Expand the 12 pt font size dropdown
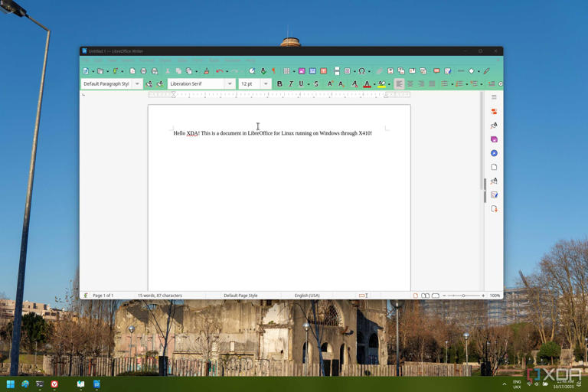Image resolution: width=588 pixels, height=392 pixels. [x=266, y=83]
